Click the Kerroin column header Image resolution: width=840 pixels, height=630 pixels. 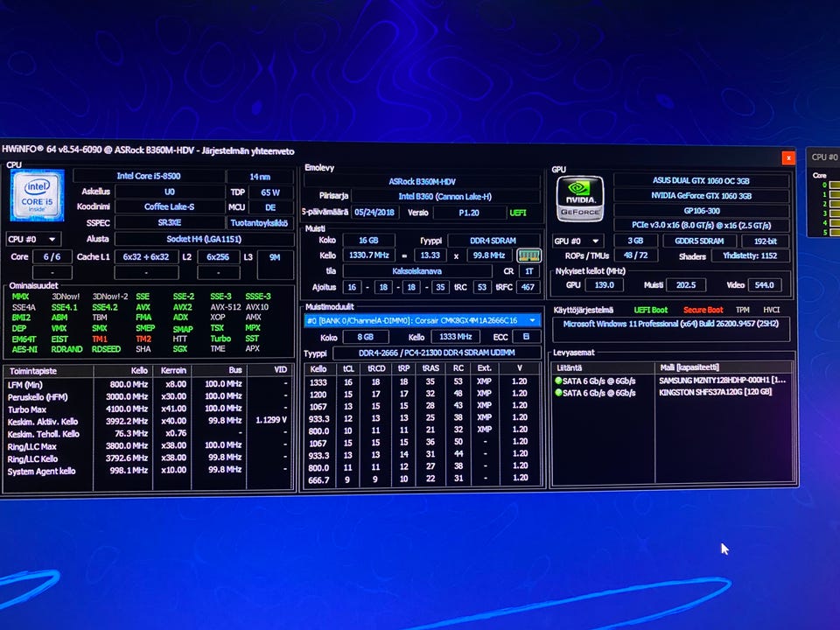172,370
